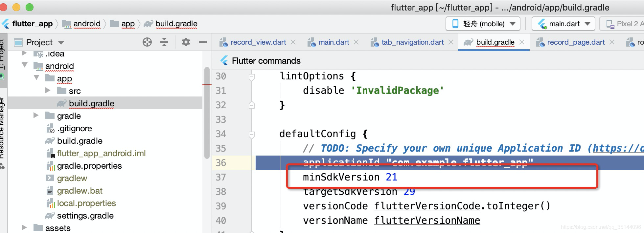Fold the defaultConfig block at line 34
The width and height of the screenshot is (644, 233).
tap(252, 135)
